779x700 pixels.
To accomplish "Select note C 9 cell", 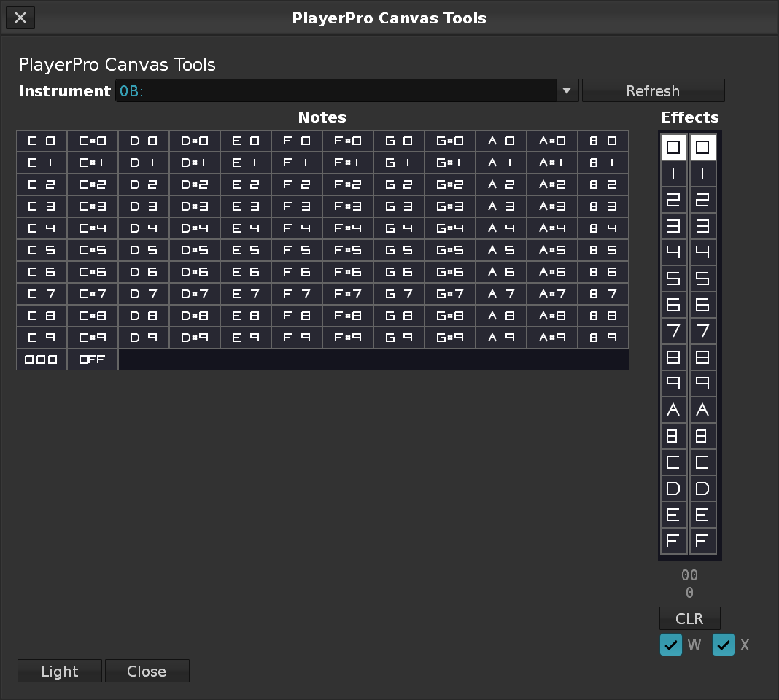I will (42, 338).
